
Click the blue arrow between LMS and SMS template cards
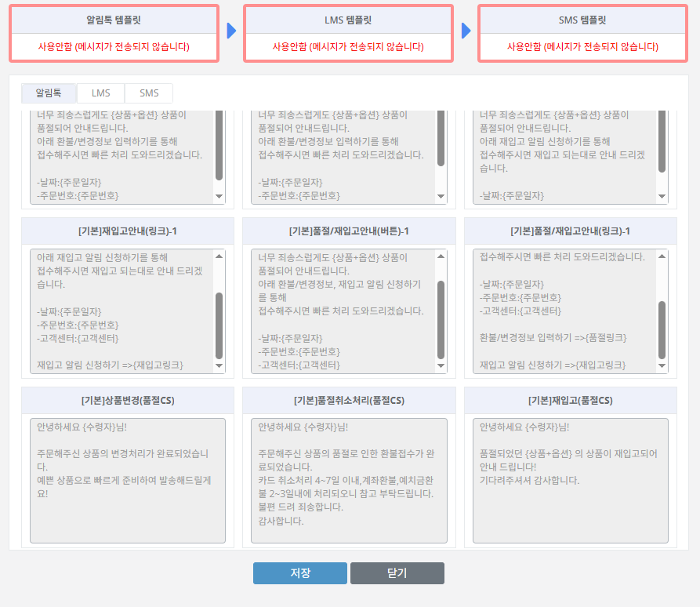465,29
